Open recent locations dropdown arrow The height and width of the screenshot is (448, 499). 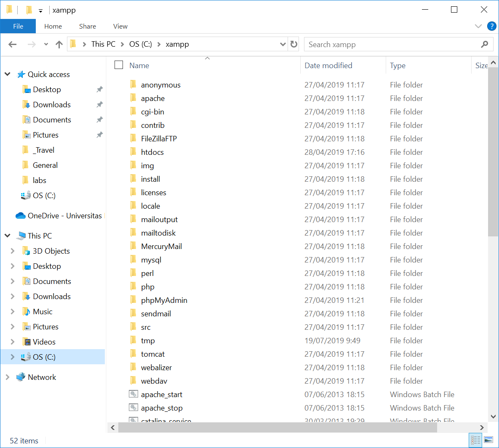pyautogui.click(x=46, y=45)
